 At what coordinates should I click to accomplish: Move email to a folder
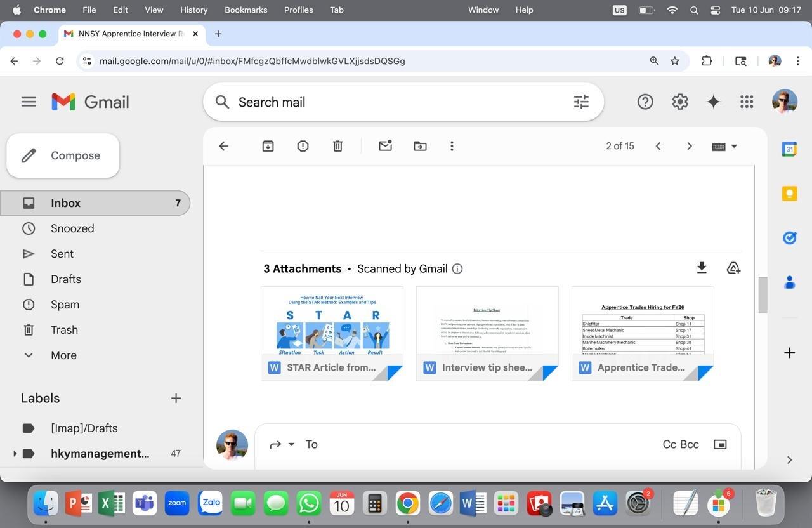(x=420, y=146)
